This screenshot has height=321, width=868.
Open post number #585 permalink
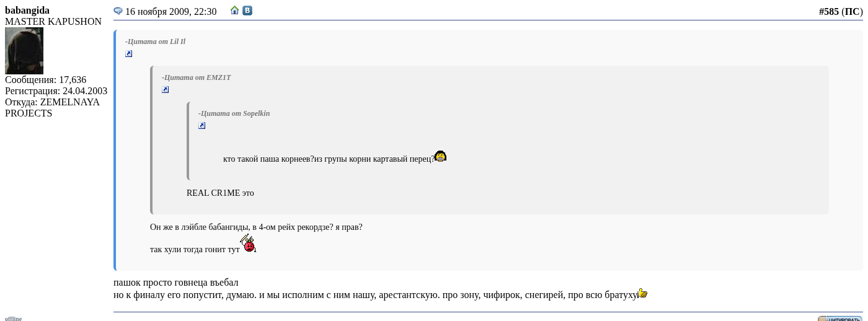click(x=828, y=11)
